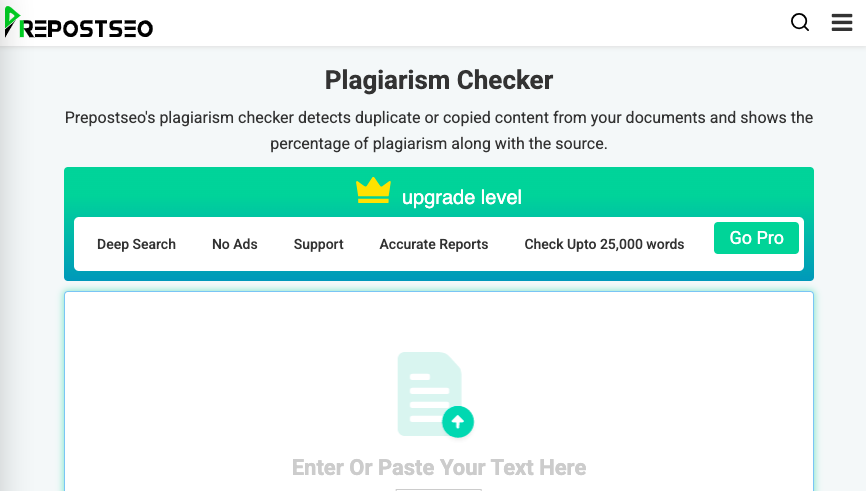Click the plagiarism checker description paragraph
This screenshot has width=866, height=491.
click(439, 131)
